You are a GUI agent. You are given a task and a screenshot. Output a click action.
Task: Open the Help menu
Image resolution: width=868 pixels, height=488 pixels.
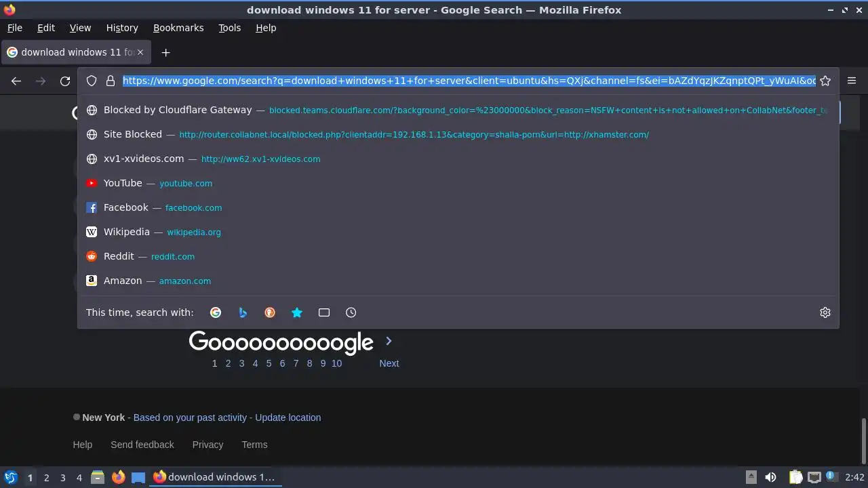[266, 28]
